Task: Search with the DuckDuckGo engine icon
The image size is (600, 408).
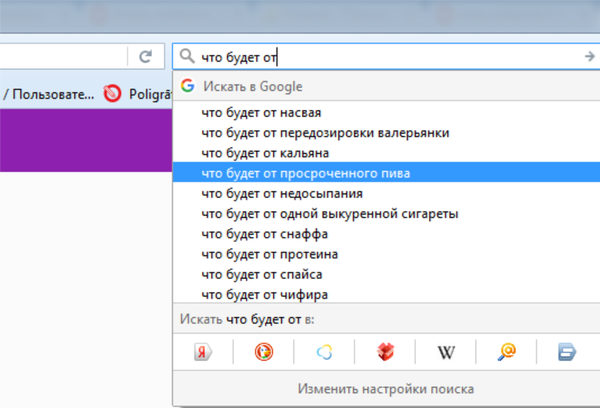Action: [x=264, y=351]
